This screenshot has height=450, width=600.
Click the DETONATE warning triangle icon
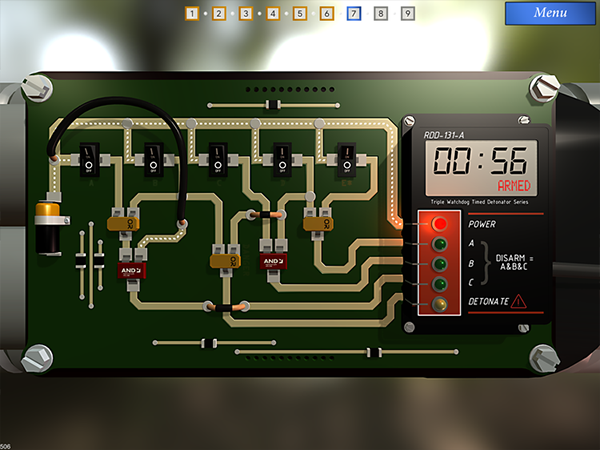click(x=518, y=300)
